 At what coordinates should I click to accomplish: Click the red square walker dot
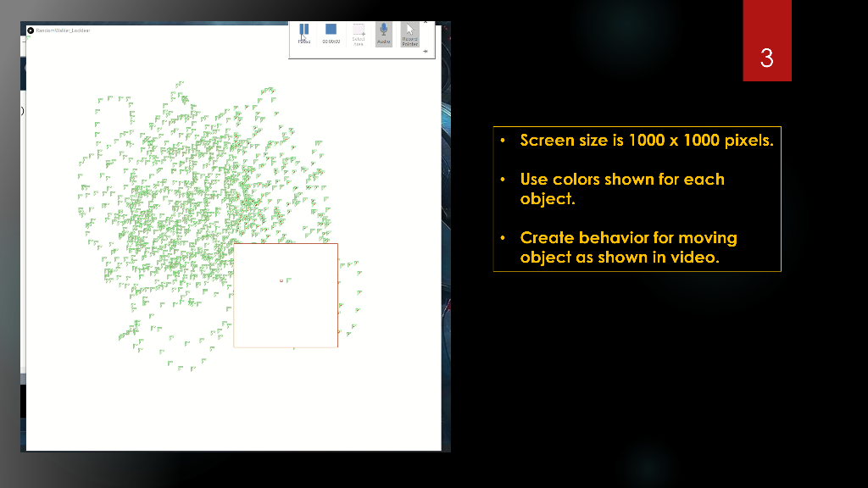point(281,281)
